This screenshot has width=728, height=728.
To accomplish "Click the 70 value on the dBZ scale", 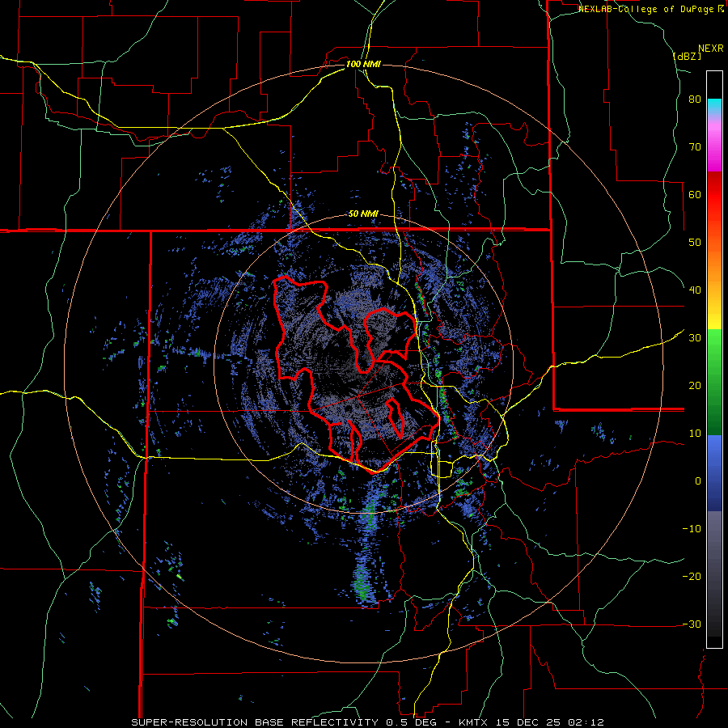I will tap(695, 147).
